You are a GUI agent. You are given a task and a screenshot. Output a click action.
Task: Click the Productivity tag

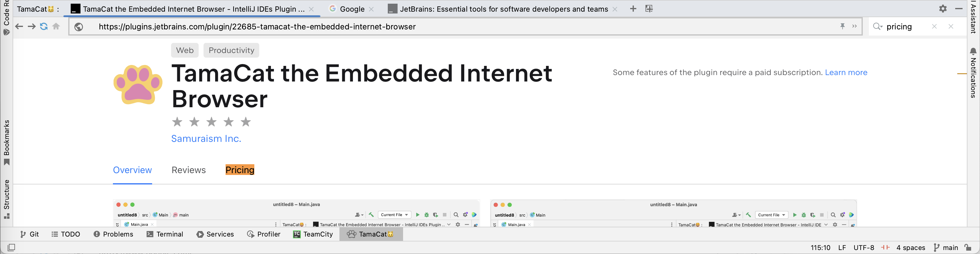pyautogui.click(x=231, y=50)
